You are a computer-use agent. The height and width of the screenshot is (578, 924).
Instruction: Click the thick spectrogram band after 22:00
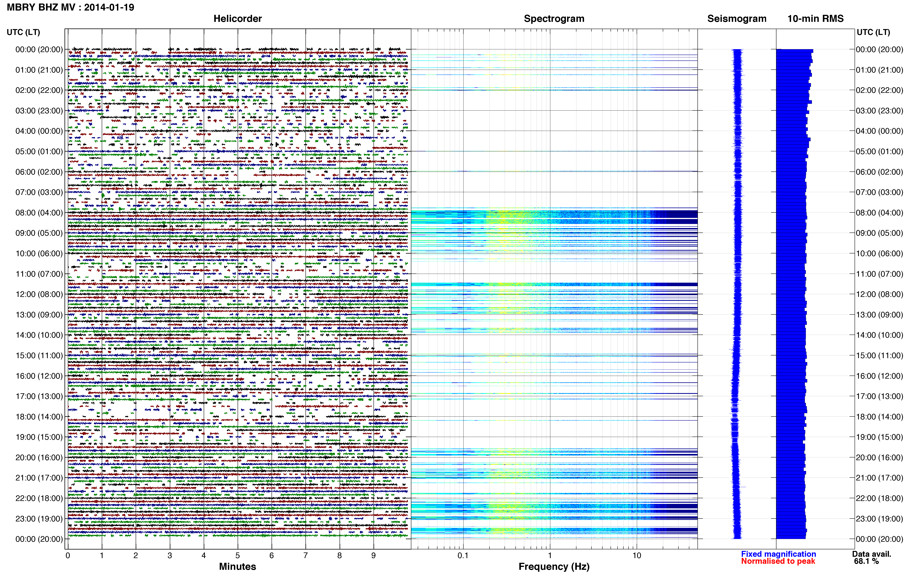(x=554, y=507)
